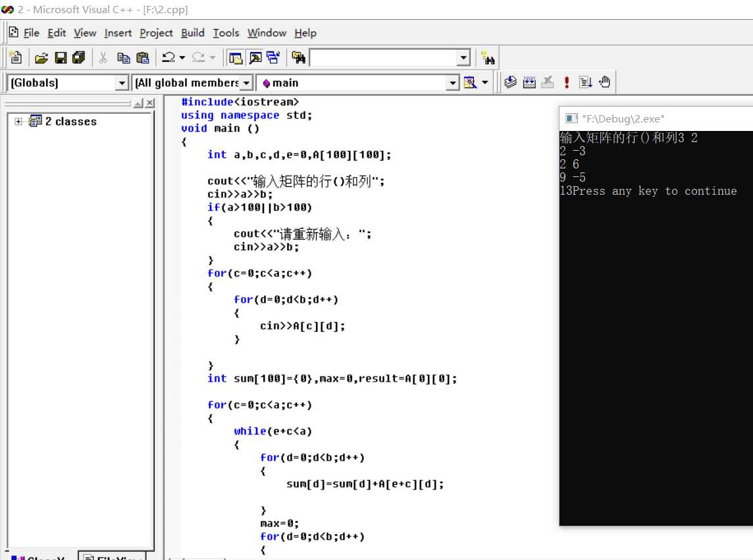Screen dimensions: 753x560
Task: Click the 'while(e+c<a)' line
Action: pyautogui.click(x=273, y=431)
